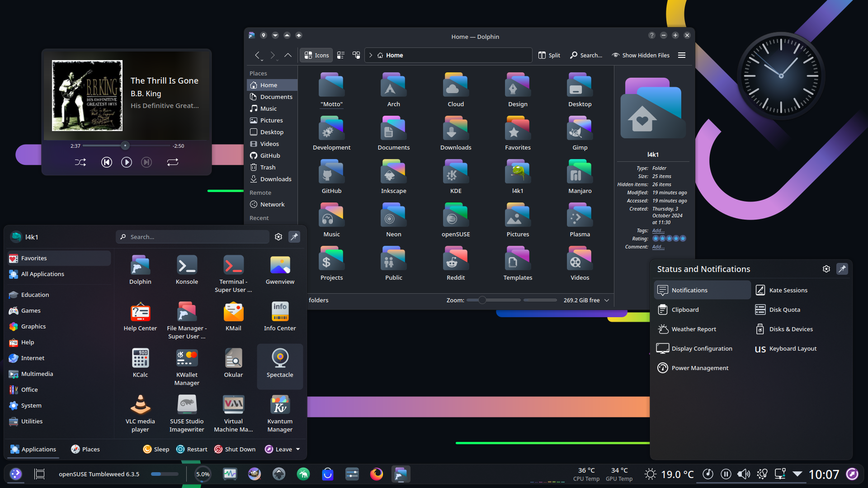
Task: Open Power Management in system tray
Action: click(702, 368)
